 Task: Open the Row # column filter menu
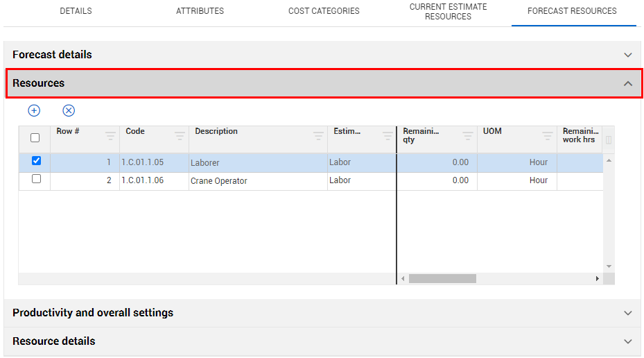(110, 136)
